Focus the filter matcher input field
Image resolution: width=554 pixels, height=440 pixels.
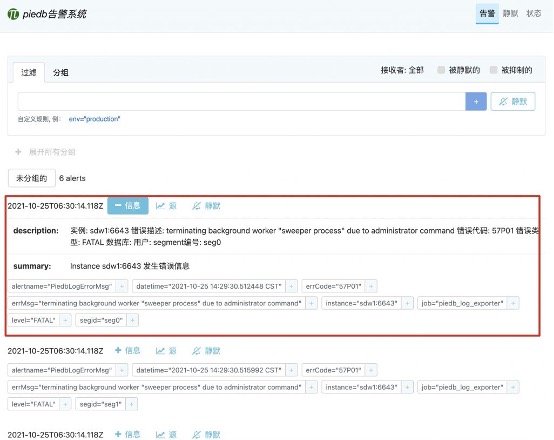241,101
